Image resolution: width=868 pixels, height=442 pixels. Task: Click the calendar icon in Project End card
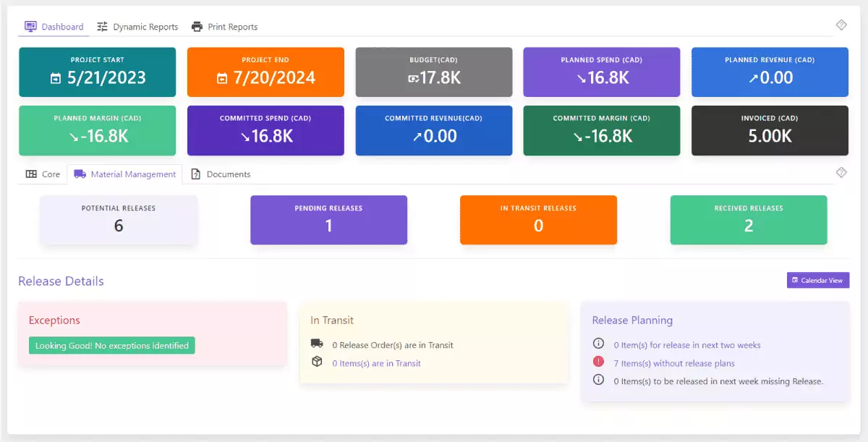click(222, 78)
